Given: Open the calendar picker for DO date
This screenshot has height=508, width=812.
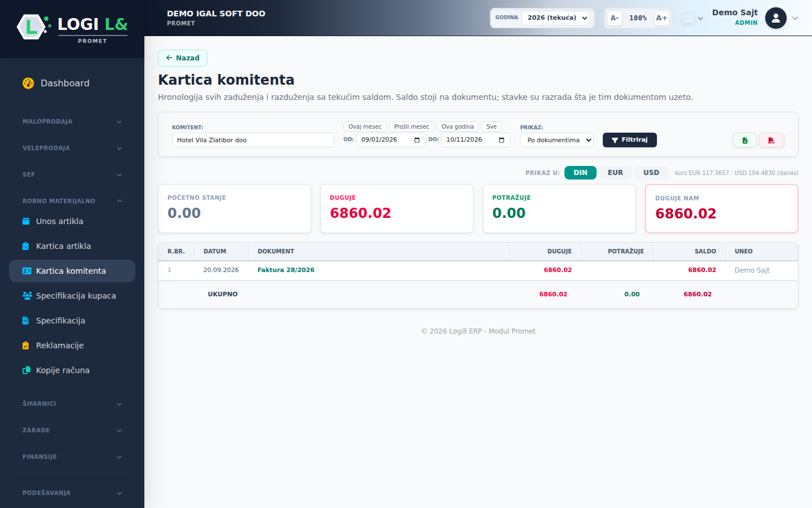Looking at the screenshot, I should tap(501, 140).
